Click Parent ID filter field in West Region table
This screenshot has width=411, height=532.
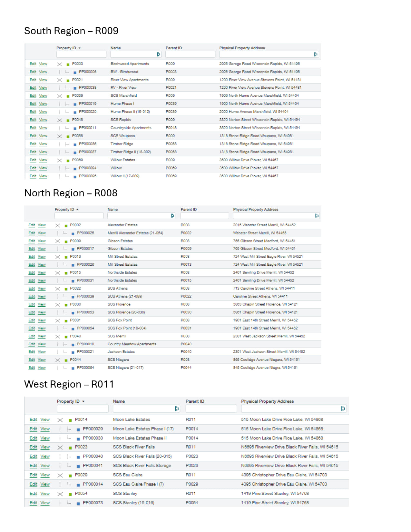coord(211,409)
